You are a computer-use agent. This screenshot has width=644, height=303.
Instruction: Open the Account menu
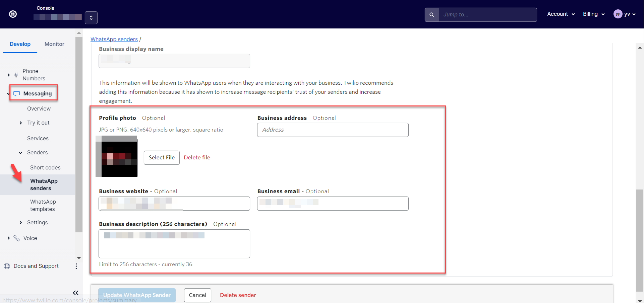pos(561,14)
